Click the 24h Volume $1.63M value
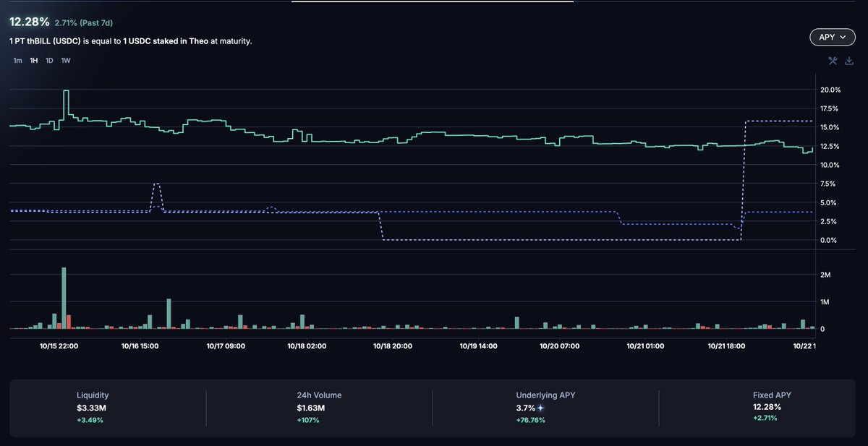Screen dimensions: 868x446 click(x=312, y=408)
